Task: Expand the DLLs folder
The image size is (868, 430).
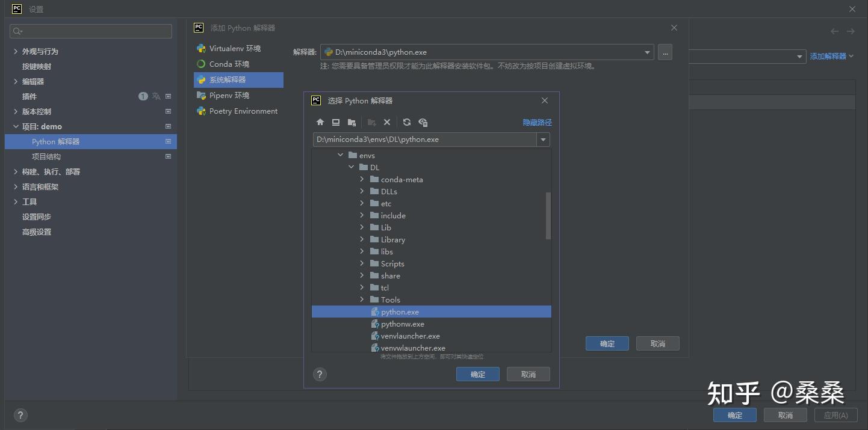Action: pyautogui.click(x=362, y=191)
